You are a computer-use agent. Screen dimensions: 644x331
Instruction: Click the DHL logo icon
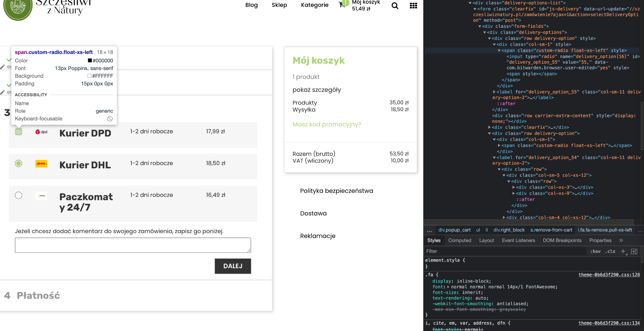click(41, 164)
